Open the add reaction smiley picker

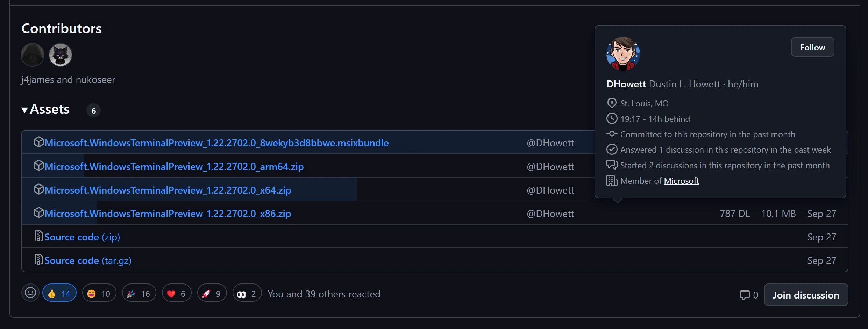[30, 293]
